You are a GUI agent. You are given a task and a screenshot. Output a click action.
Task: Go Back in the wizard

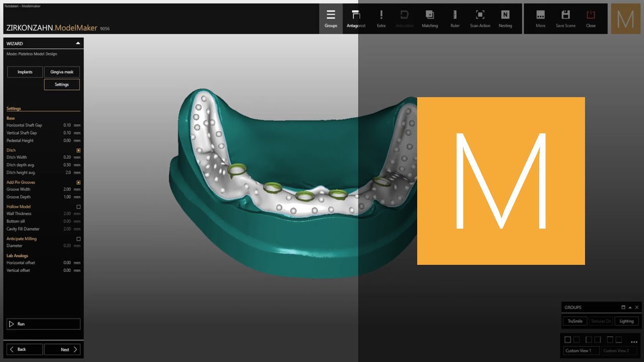pyautogui.click(x=25, y=349)
